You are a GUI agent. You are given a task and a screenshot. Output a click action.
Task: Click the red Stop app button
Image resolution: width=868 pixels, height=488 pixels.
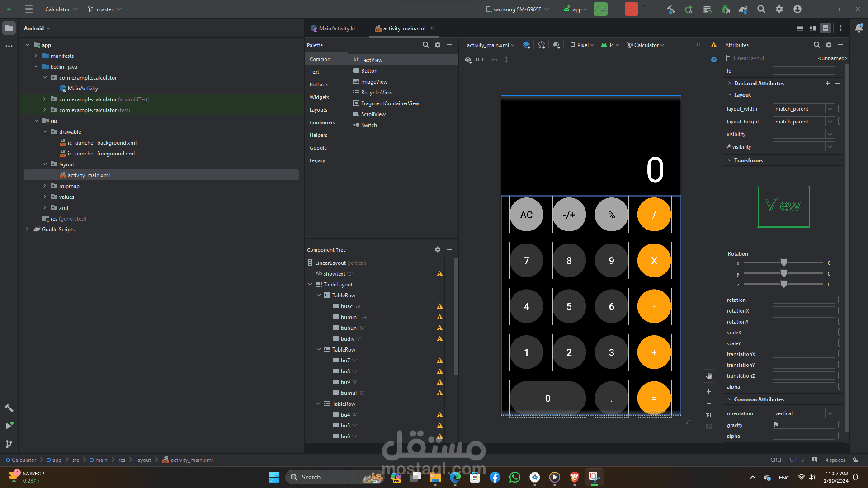(x=631, y=9)
